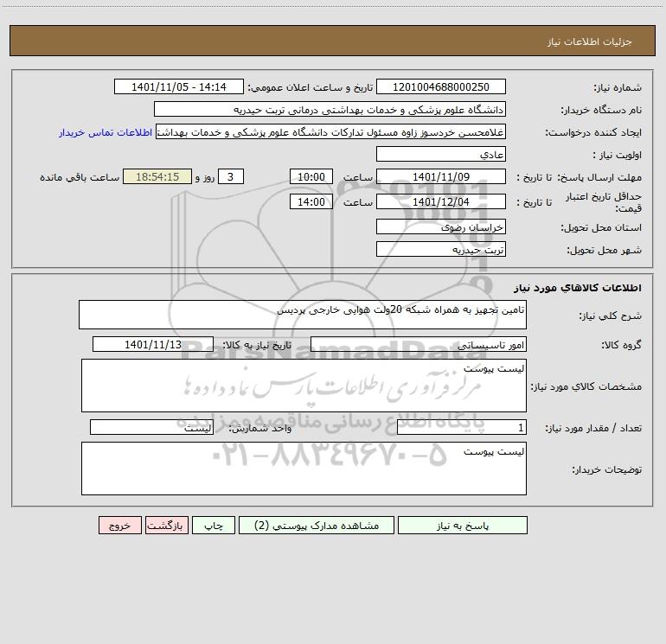Click the اطلاعات کالاهای مورد نیاز section heading

(x=578, y=288)
